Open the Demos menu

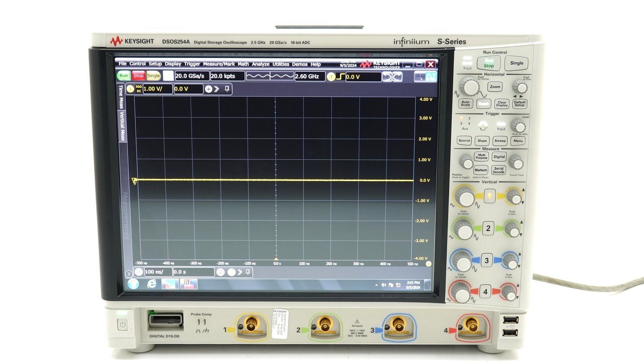[300, 64]
